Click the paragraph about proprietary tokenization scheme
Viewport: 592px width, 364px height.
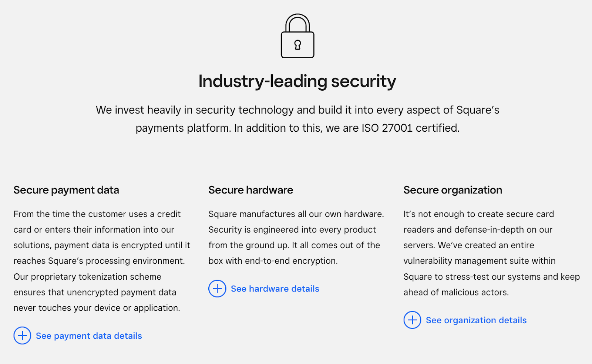click(x=97, y=292)
